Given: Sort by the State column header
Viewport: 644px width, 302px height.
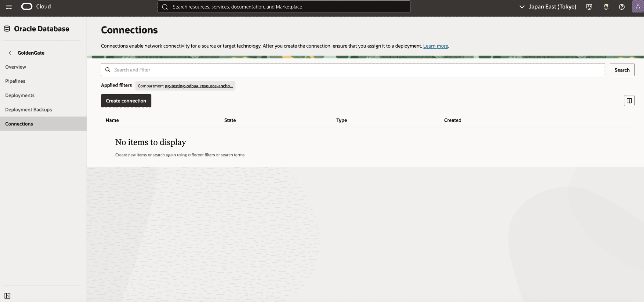Looking at the screenshot, I should click(x=230, y=120).
